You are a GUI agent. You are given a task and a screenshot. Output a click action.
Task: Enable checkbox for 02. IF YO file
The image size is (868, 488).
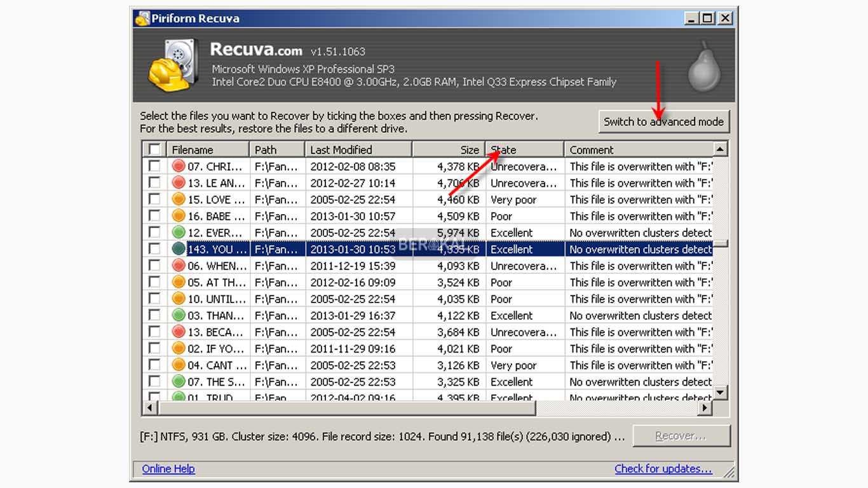154,348
